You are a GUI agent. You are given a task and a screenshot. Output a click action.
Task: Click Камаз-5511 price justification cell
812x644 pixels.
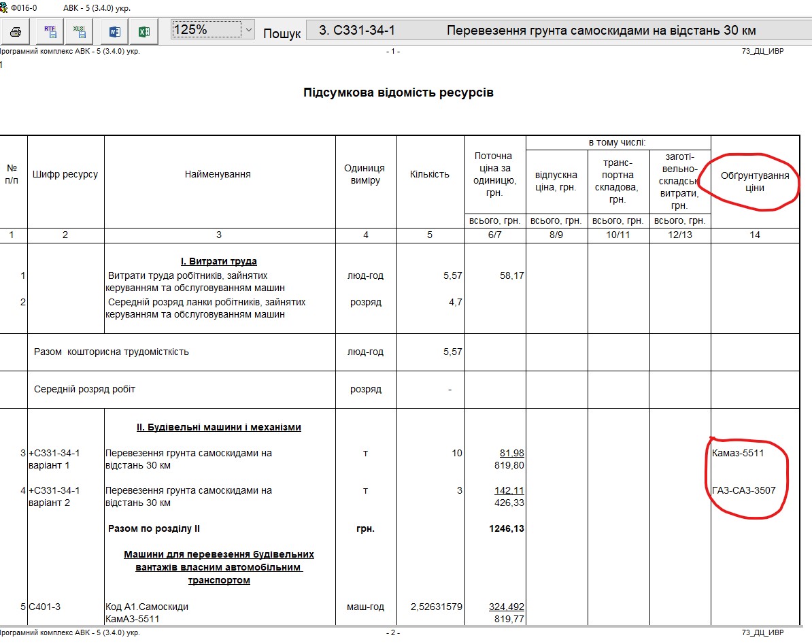[x=738, y=454]
